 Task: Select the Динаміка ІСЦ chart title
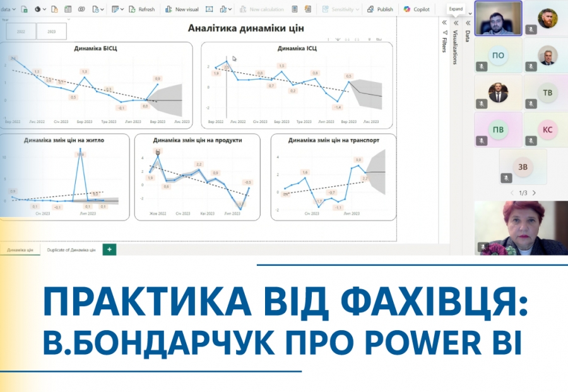click(297, 48)
